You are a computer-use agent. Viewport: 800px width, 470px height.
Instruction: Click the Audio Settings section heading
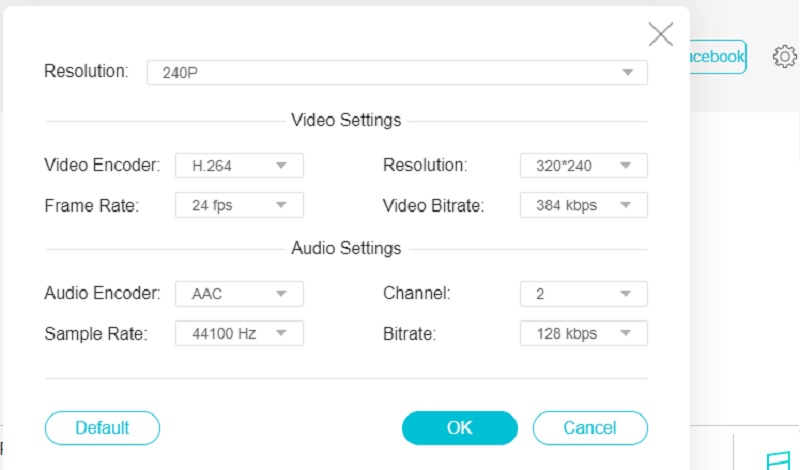346,248
